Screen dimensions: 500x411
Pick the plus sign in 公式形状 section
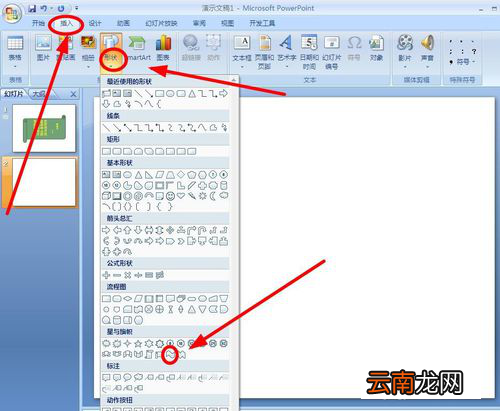(x=106, y=275)
